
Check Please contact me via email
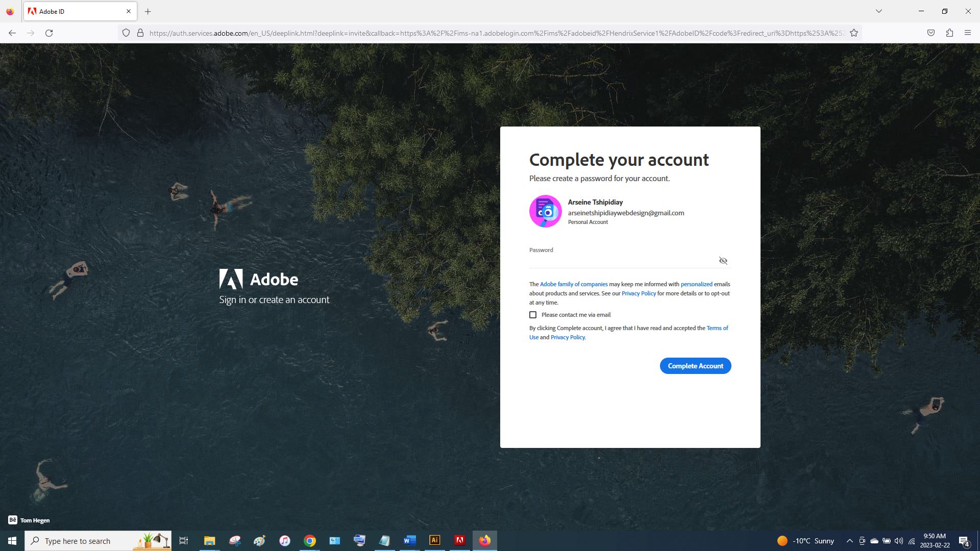[533, 315]
